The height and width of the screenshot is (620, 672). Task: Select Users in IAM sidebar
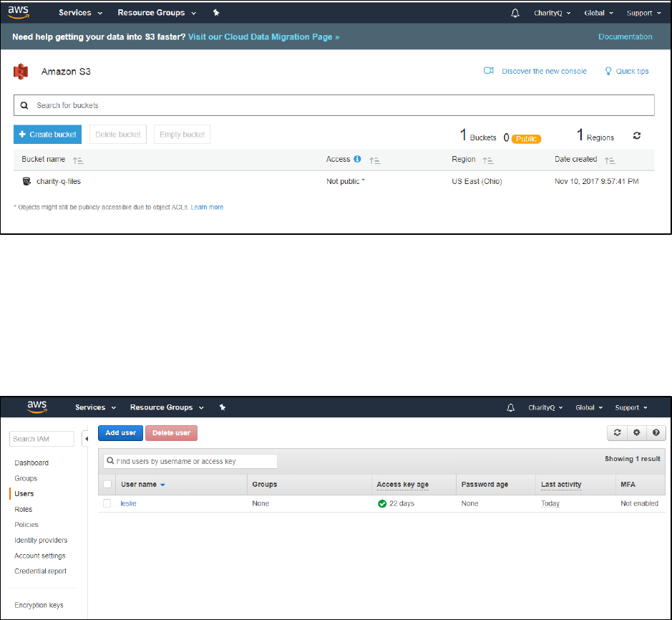pyautogui.click(x=24, y=494)
